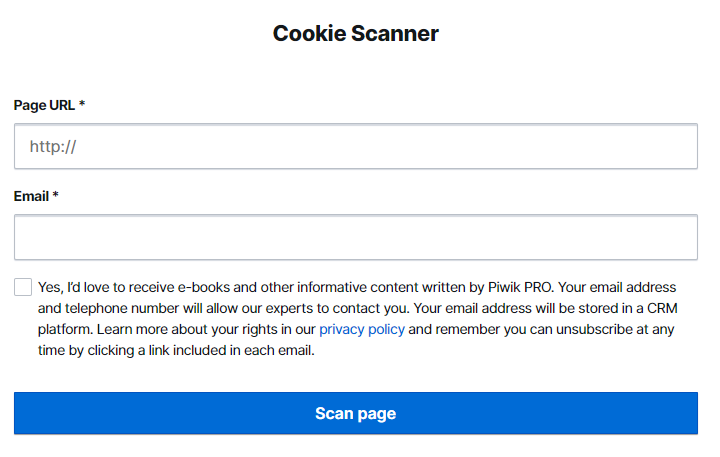Click the 'Scan page' button label text

[x=355, y=413]
